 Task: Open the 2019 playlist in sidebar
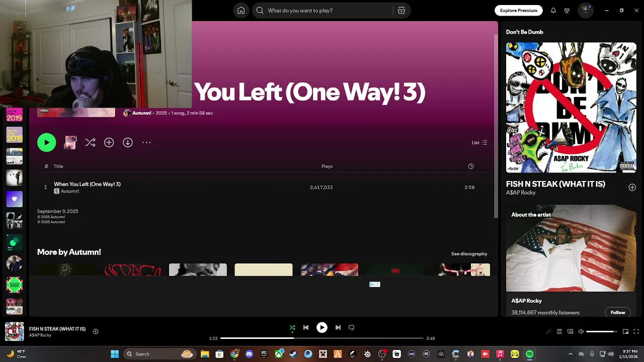click(14, 115)
